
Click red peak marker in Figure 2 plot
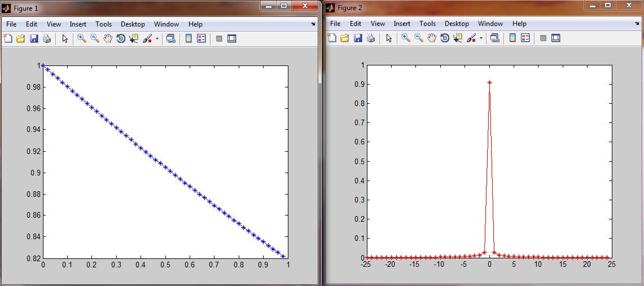489,82
